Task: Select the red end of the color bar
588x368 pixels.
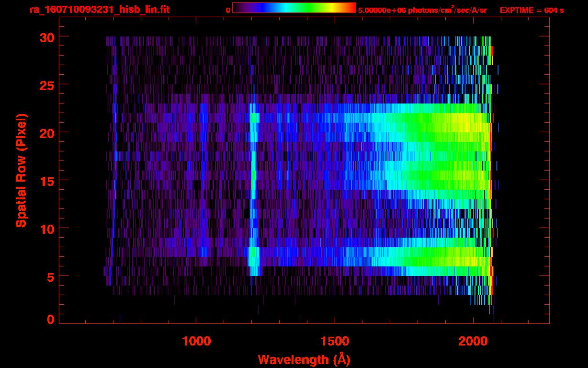Action: [x=352, y=8]
